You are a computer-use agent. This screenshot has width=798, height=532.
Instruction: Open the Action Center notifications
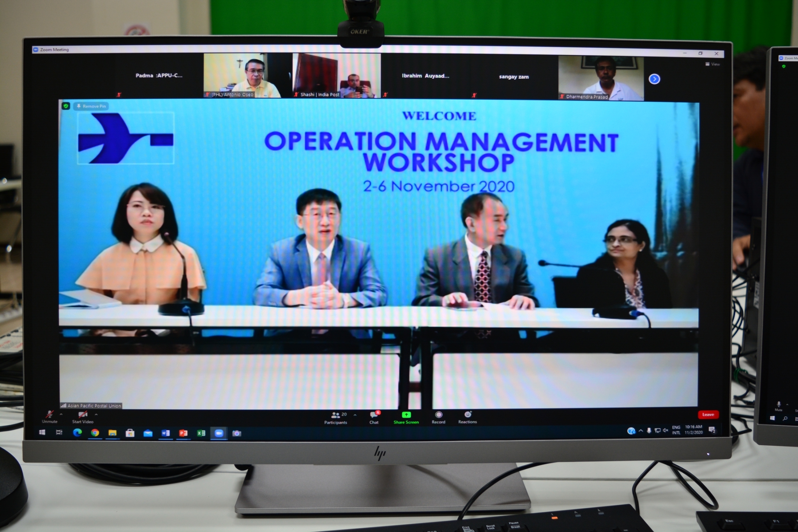(712, 429)
